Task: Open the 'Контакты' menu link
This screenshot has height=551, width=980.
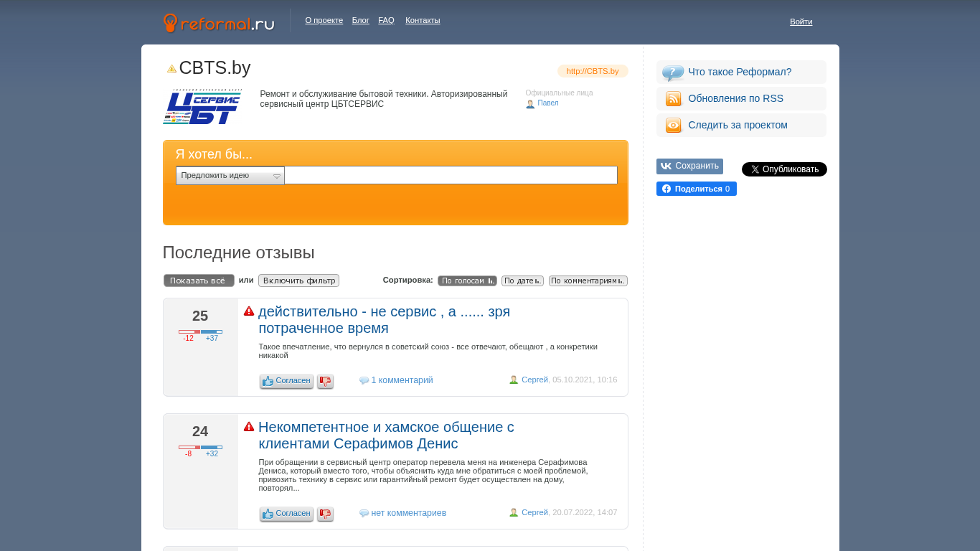Action: pos(423,20)
